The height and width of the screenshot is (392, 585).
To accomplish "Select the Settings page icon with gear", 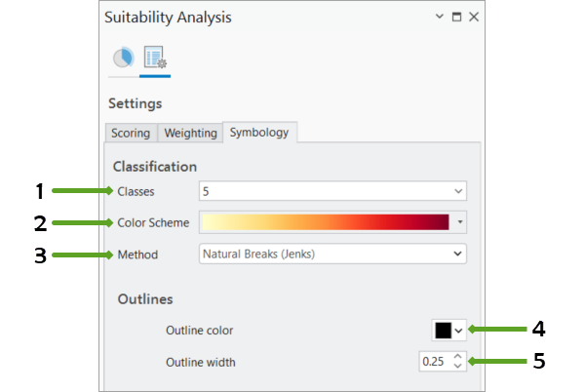I will pos(155,59).
